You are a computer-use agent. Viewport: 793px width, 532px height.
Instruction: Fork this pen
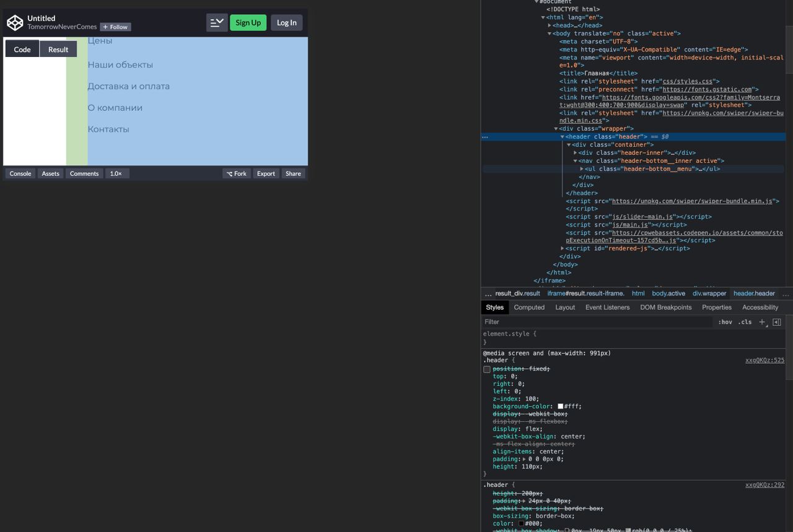pos(237,173)
